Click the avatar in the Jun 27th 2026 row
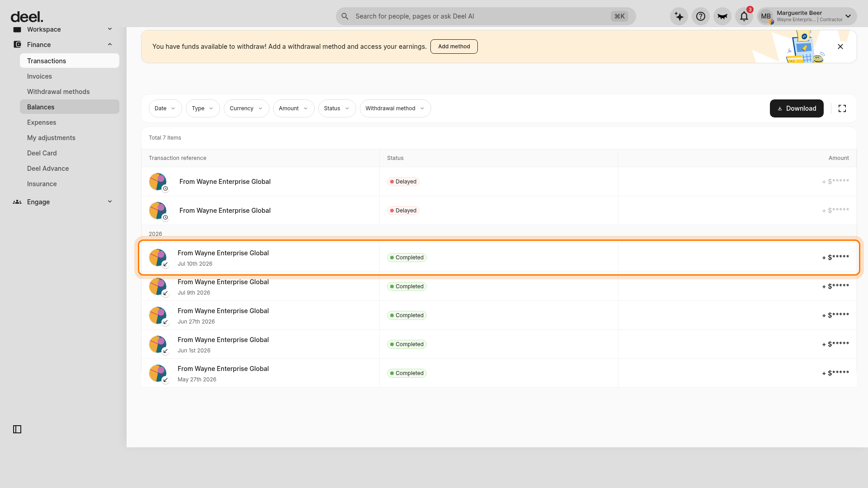This screenshot has height=488, width=868. 158,315
